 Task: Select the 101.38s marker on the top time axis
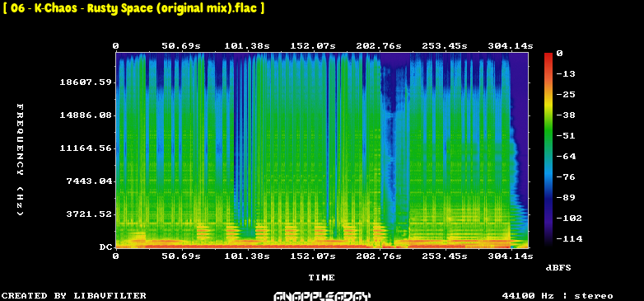click(246, 46)
